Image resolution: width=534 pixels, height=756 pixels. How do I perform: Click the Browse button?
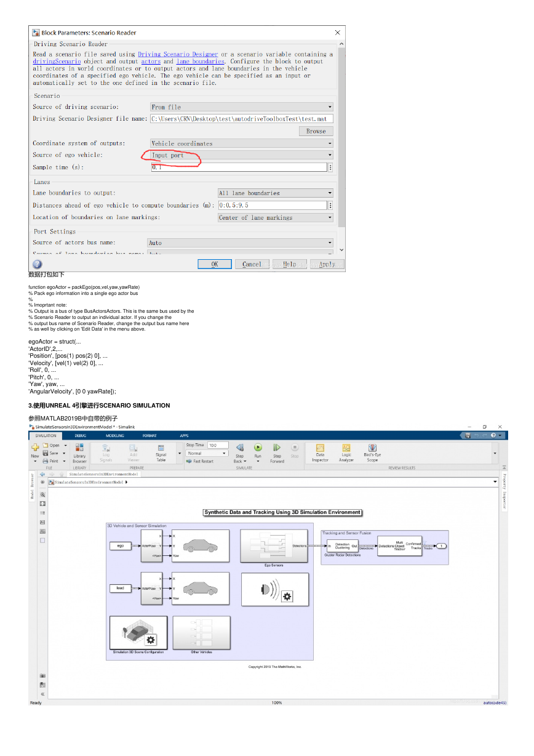[x=316, y=131]
